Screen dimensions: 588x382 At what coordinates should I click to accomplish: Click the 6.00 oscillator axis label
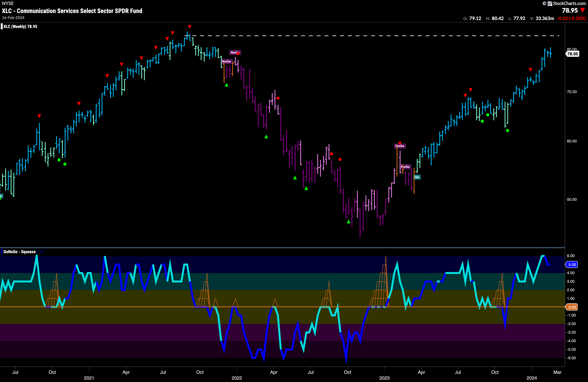571,256
